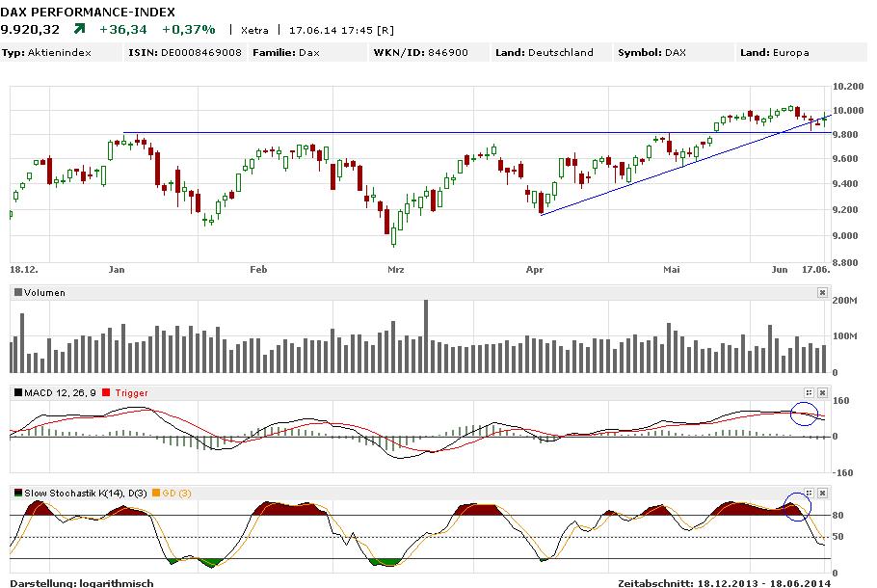Click the "8.800" price axis label
877x588 pixels.
(x=845, y=262)
